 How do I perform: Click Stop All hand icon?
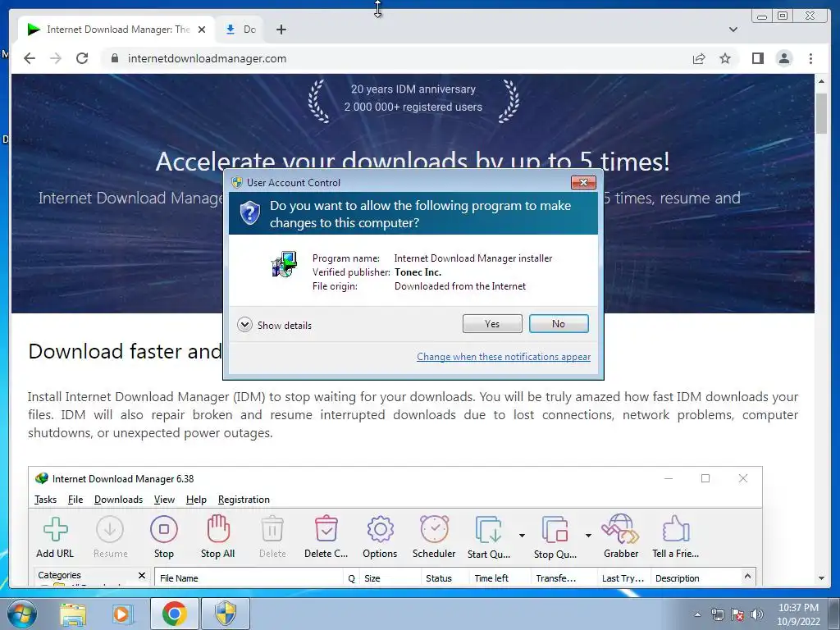218,529
